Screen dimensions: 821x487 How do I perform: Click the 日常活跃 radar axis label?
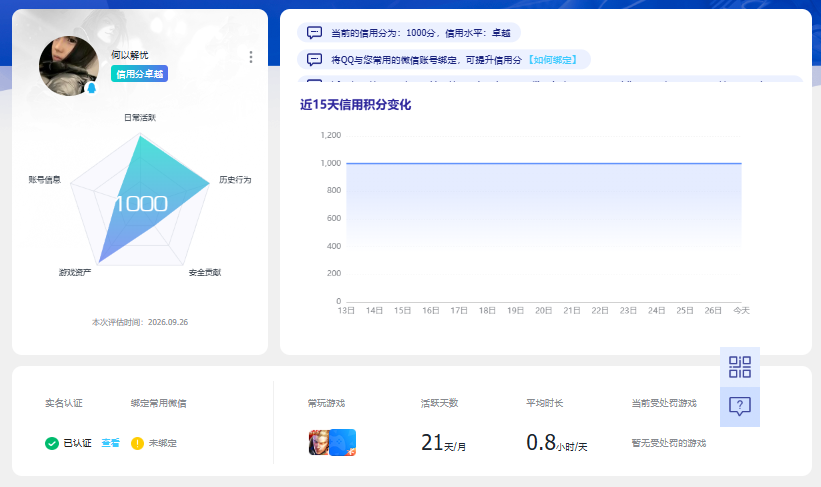(x=140, y=117)
